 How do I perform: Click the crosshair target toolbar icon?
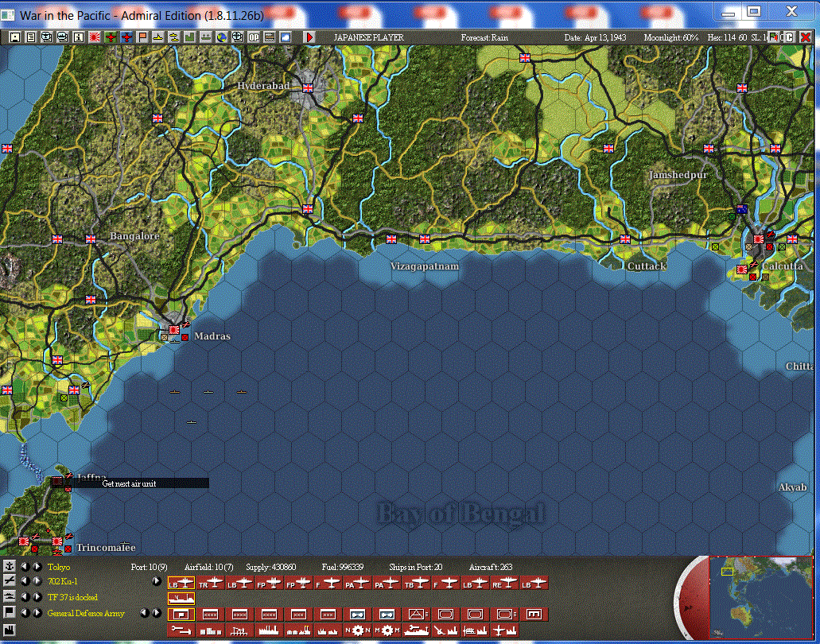tap(238, 37)
